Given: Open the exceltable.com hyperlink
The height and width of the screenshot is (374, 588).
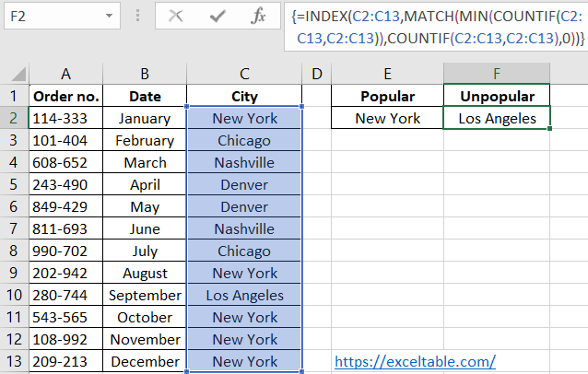Looking at the screenshot, I should (415, 362).
